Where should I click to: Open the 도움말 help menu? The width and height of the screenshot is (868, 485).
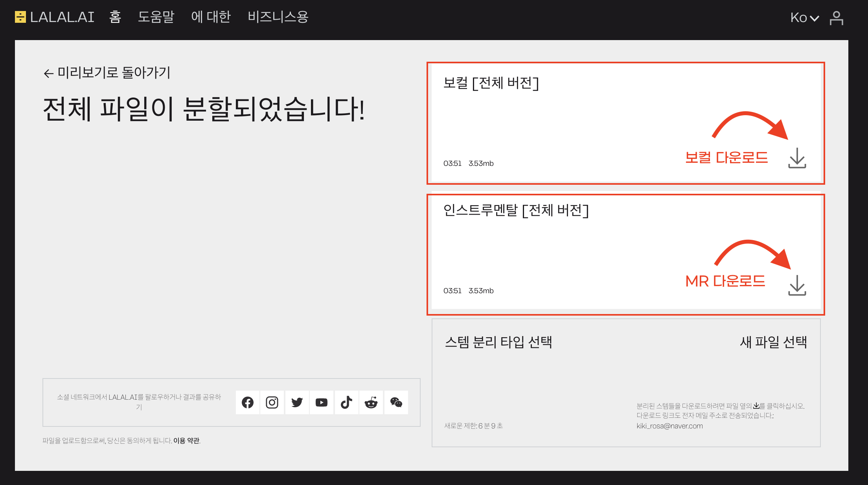(156, 17)
